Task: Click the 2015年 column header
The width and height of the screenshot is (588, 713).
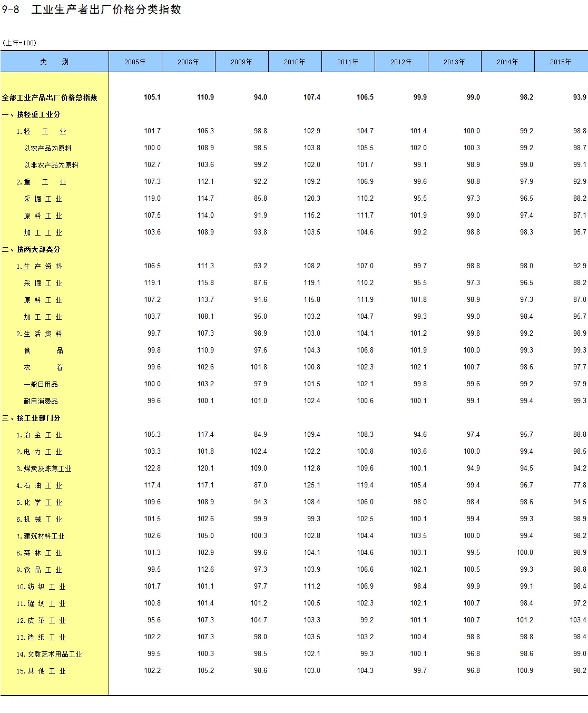Action: pos(561,62)
